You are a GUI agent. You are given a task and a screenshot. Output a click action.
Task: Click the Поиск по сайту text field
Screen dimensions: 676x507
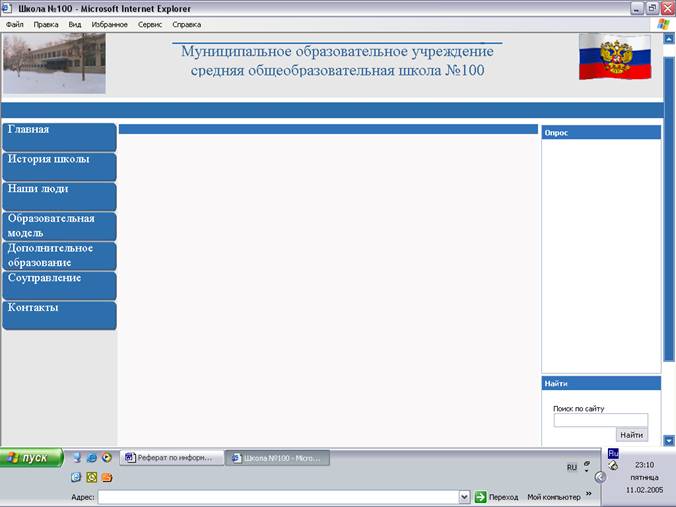(x=600, y=420)
